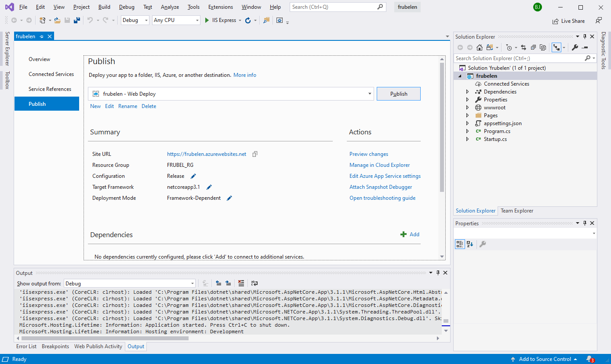
Task: Copy the Site URL with the copy icon
Action: pos(255,154)
